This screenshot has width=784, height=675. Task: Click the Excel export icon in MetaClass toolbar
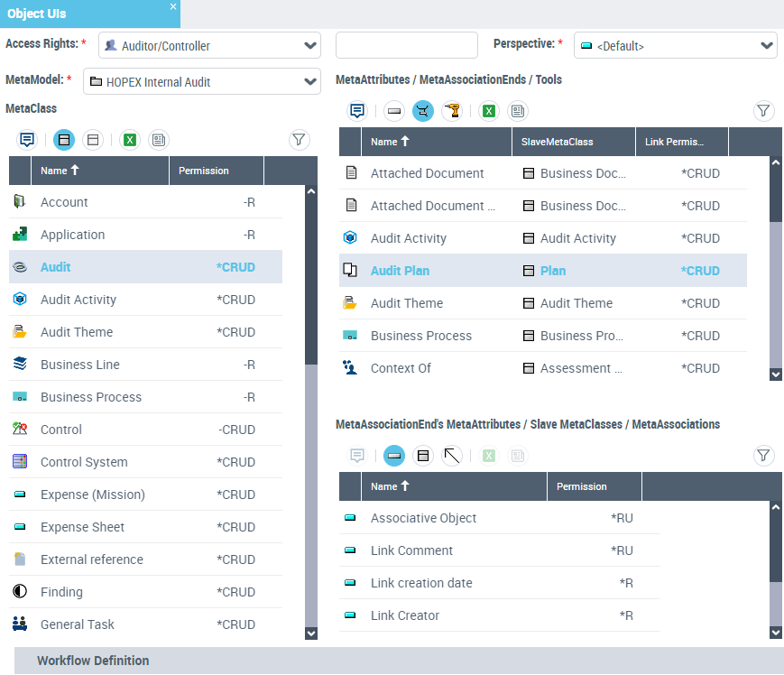pyautogui.click(x=130, y=140)
